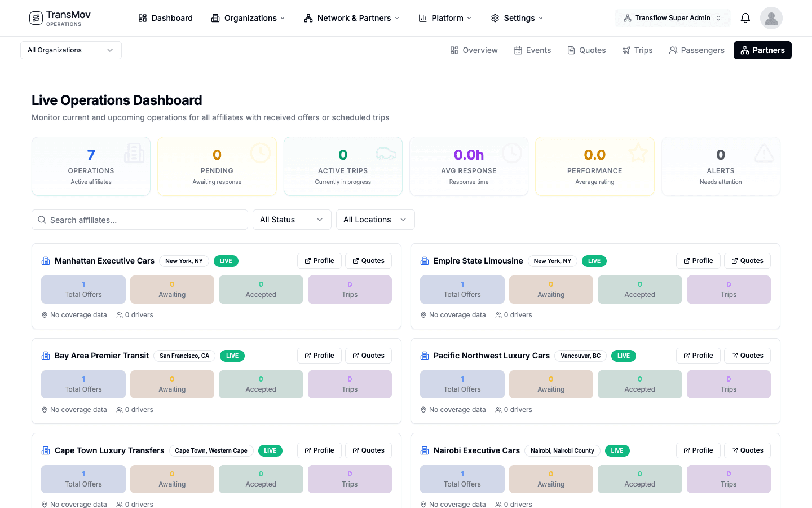Switch to the Partners tab
812x508 pixels.
pyautogui.click(x=762, y=50)
